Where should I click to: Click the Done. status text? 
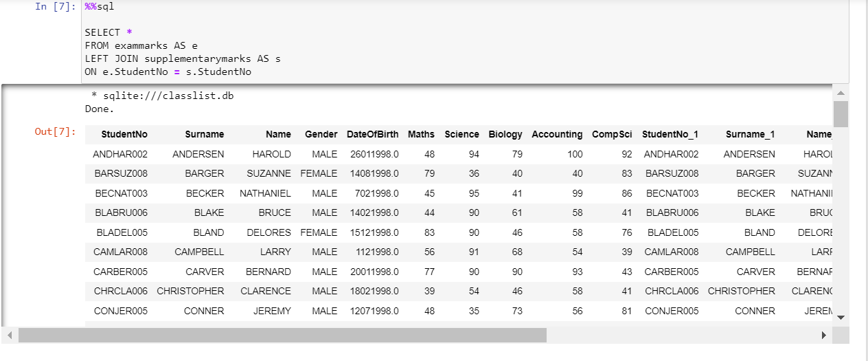tap(100, 109)
